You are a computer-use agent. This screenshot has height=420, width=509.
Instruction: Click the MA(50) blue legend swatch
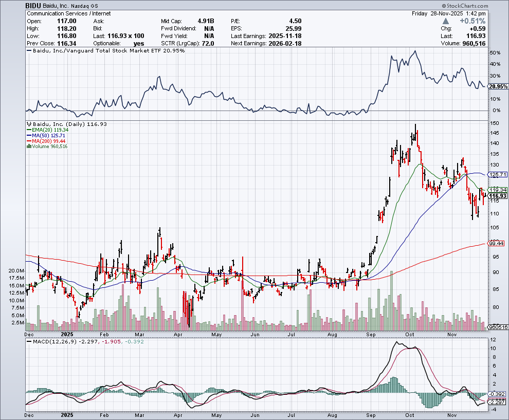(29, 136)
